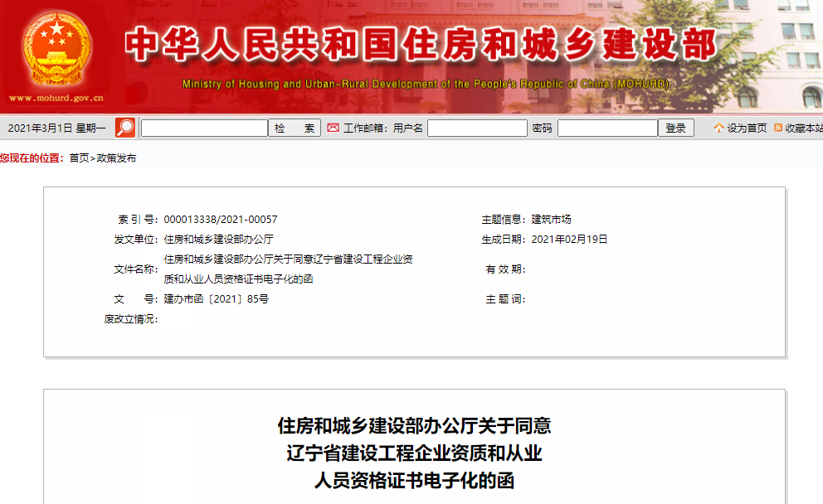Click issuing unit 住房和城乡建设部办公厅

218,239
